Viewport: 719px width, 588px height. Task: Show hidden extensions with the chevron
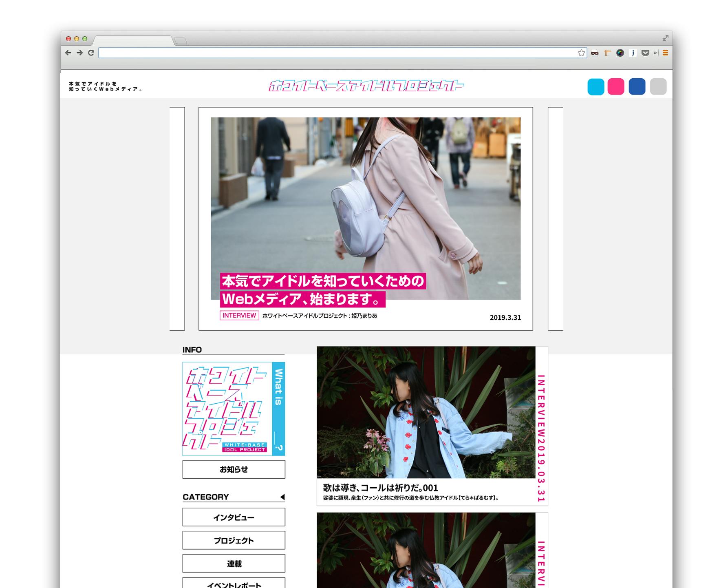[x=655, y=53]
